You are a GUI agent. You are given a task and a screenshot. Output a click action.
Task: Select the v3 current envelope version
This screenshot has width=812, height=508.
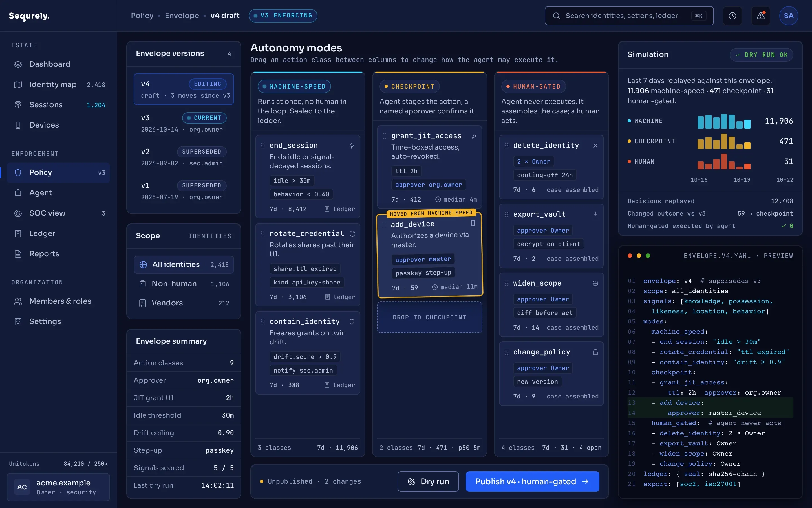184,123
